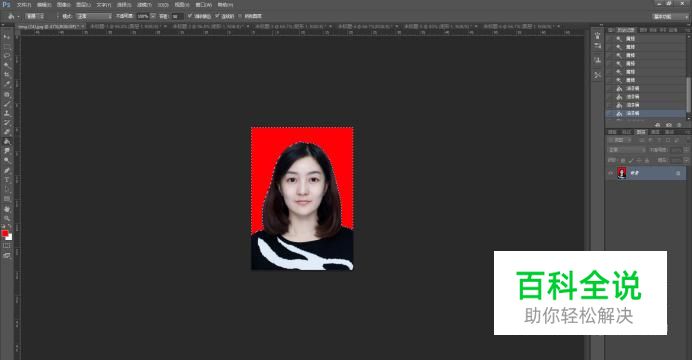Click the foreground red color swatch

[x=4, y=233]
